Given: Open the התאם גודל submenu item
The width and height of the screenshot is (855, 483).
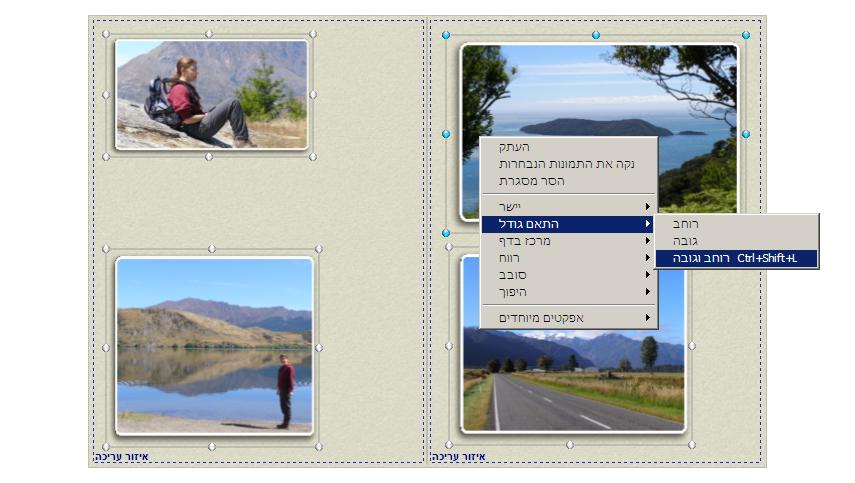Looking at the screenshot, I should [x=567, y=224].
